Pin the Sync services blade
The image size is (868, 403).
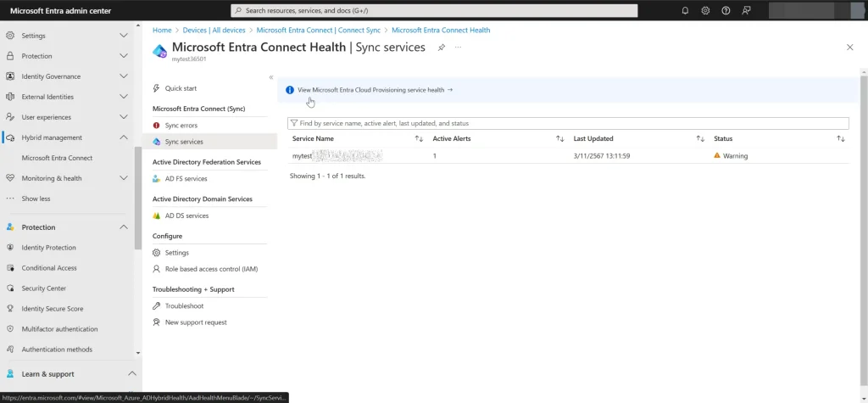click(441, 48)
